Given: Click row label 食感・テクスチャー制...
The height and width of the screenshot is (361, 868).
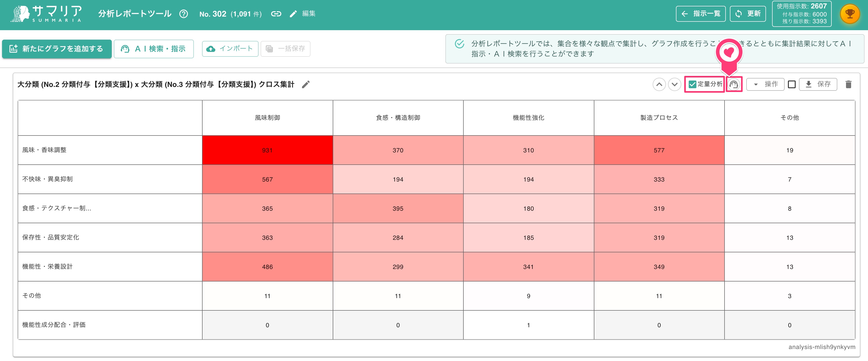Looking at the screenshot, I should pyautogui.click(x=57, y=208).
